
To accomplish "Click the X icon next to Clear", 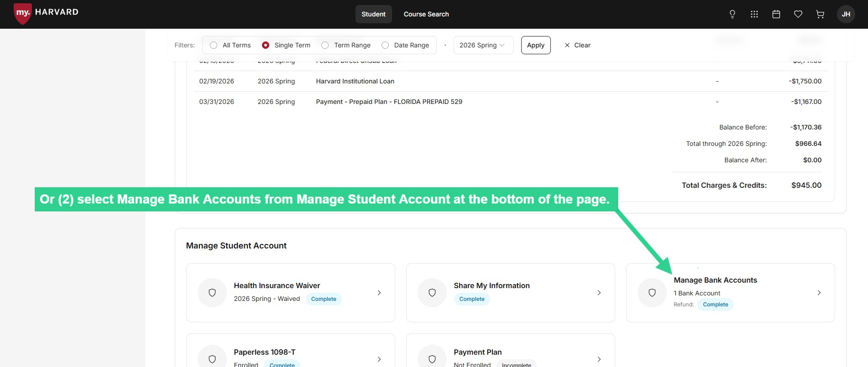I will pos(567,45).
